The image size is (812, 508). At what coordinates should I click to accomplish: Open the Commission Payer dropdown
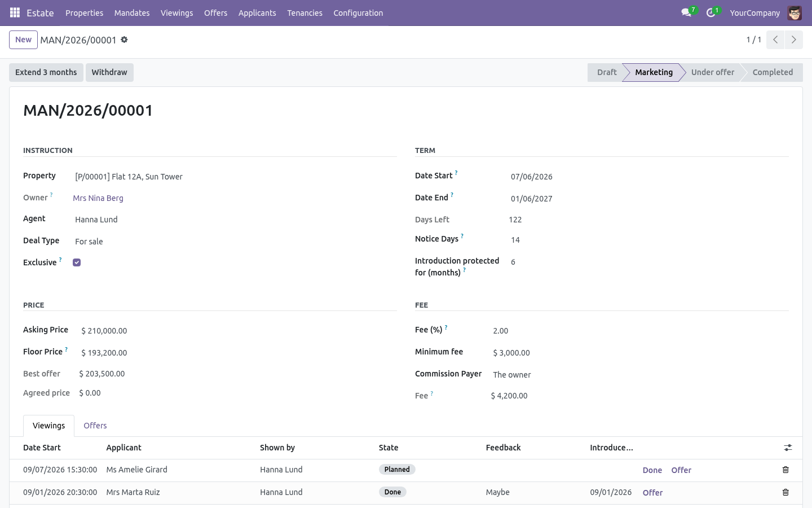(x=639, y=375)
